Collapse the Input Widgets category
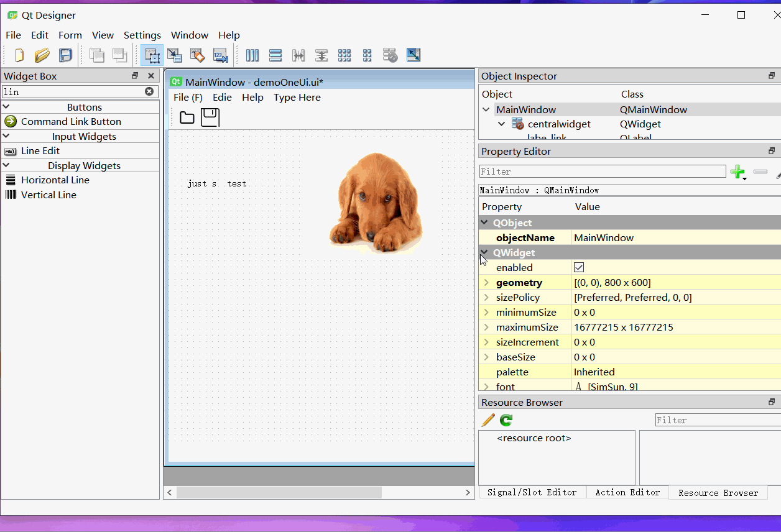 [x=6, y=136]
